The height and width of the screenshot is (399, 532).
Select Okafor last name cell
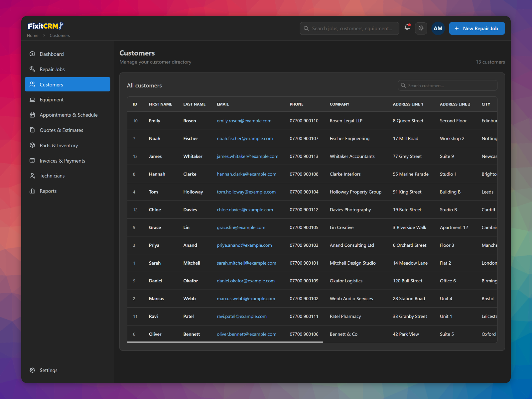tap(191, 281)
